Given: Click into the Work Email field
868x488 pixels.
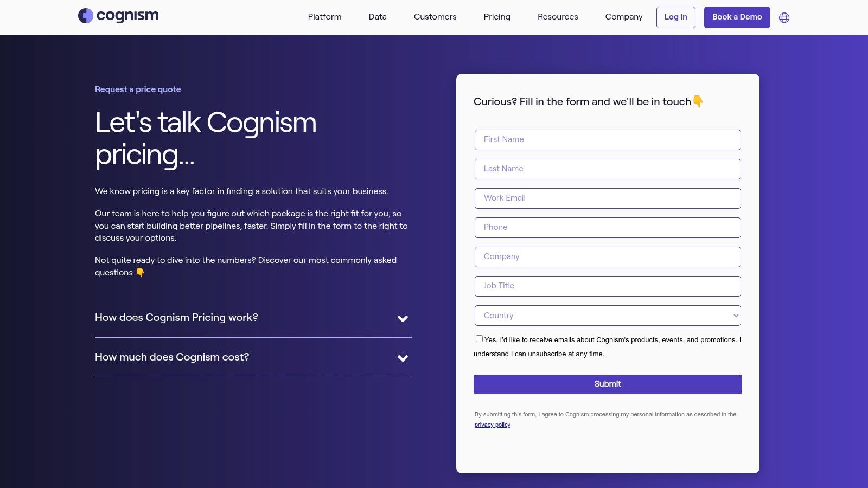Looking at the screenshot, I should pos(607,198).
